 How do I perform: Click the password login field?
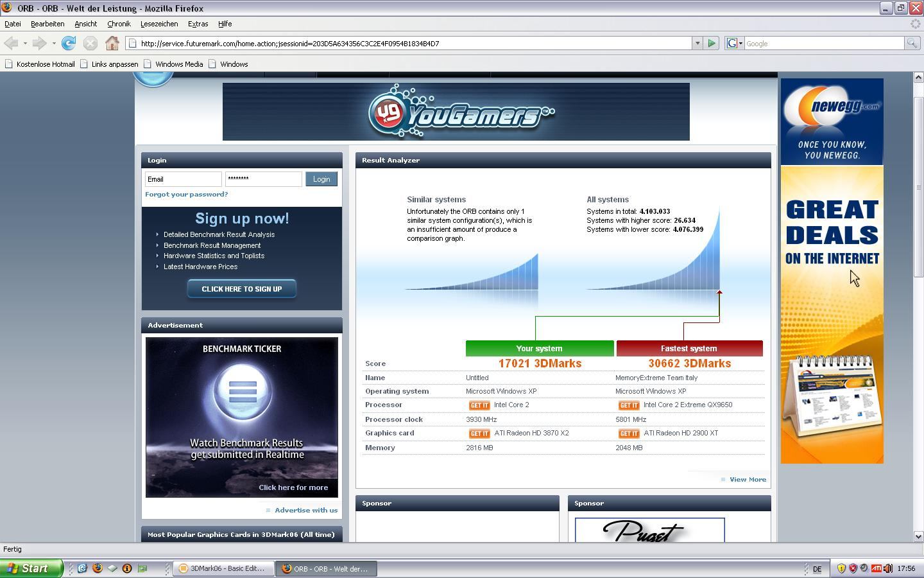pos(263,179)
